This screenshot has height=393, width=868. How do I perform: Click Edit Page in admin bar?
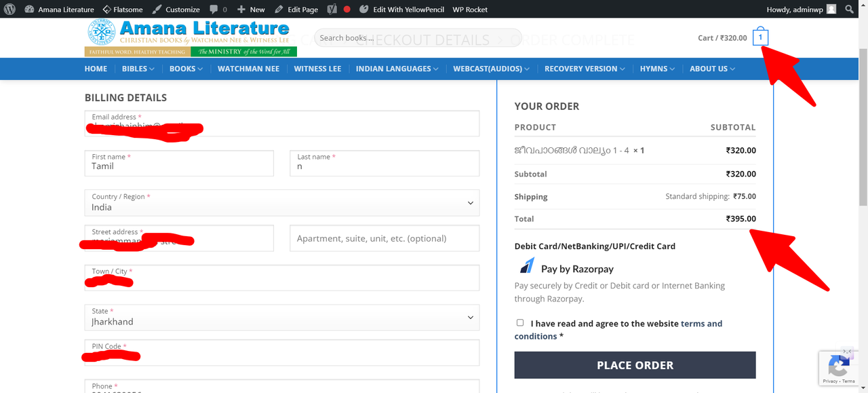(296, 10)
